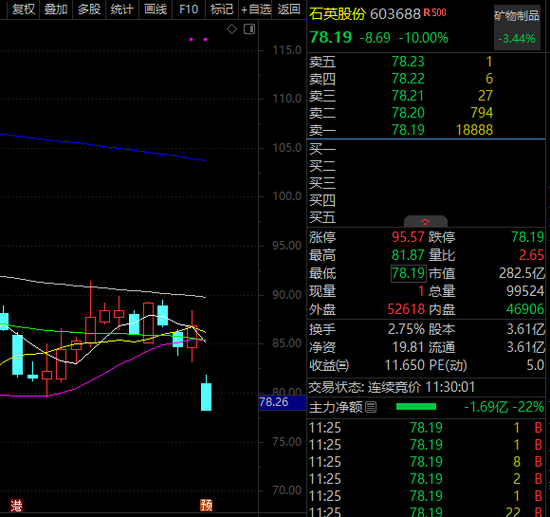Select the 卖三 price 78.21

point(408,96)
